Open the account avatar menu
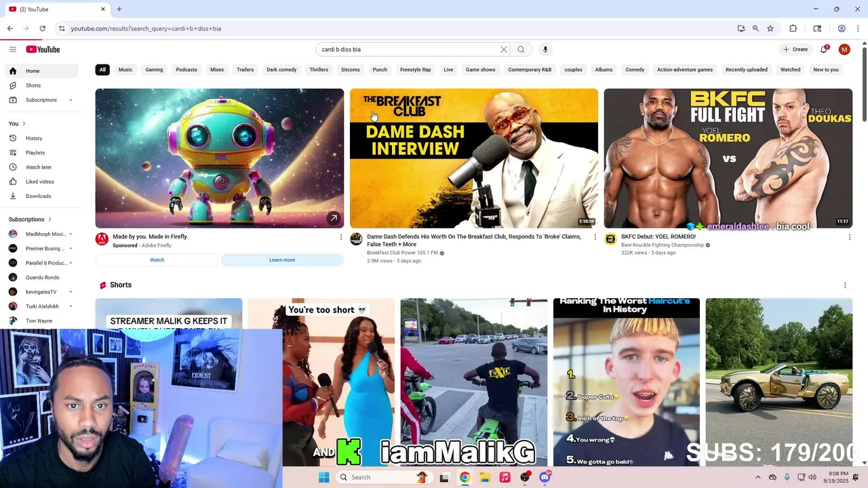Image resolution: width=868 pixels, height=488 pixels. pyautogui.click(x=844, y=49)
